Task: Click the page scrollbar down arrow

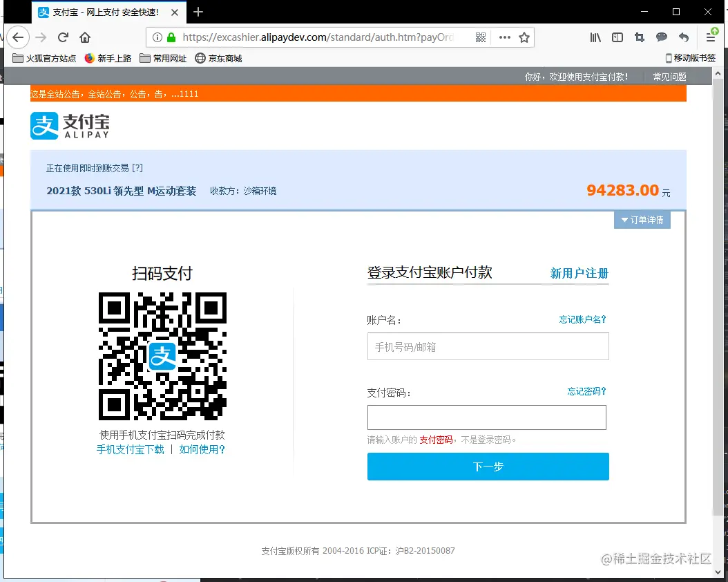Action: click(x=718, y=572)
